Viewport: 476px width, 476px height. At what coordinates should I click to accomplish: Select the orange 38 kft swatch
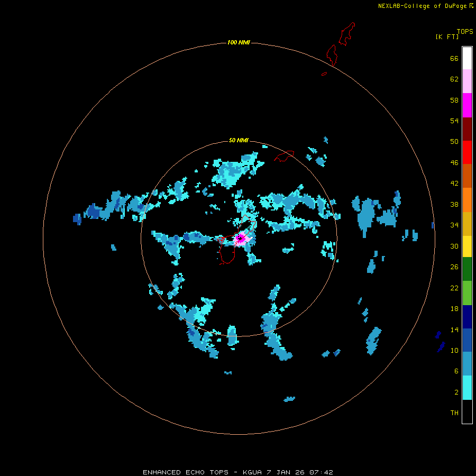[x=467, y=199]
